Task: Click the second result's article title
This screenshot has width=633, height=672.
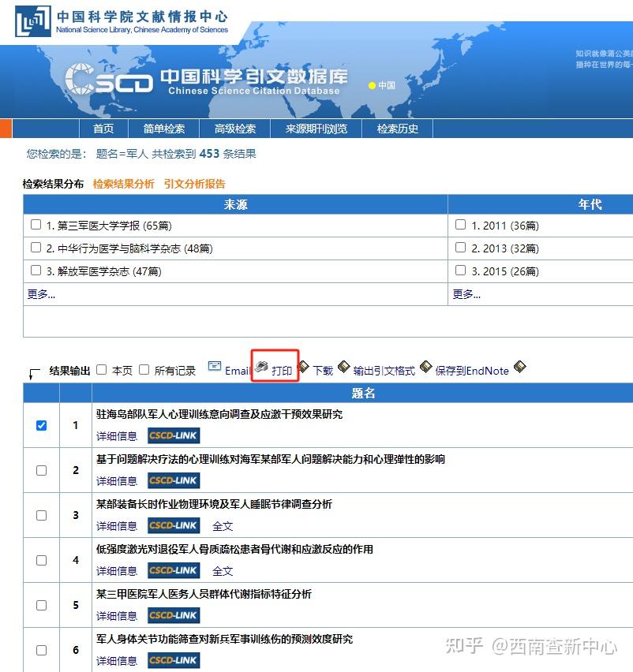Action: point(268,458)
